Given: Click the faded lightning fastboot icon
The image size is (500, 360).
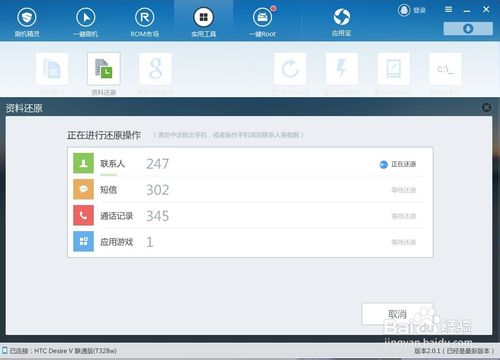Looking at the screenshot, I should point(342,69).
